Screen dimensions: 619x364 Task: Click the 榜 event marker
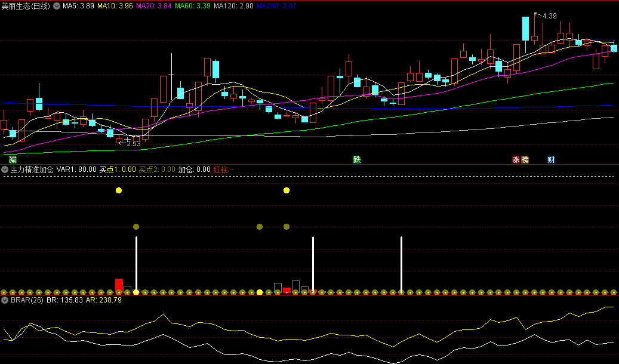click(525, 159)
